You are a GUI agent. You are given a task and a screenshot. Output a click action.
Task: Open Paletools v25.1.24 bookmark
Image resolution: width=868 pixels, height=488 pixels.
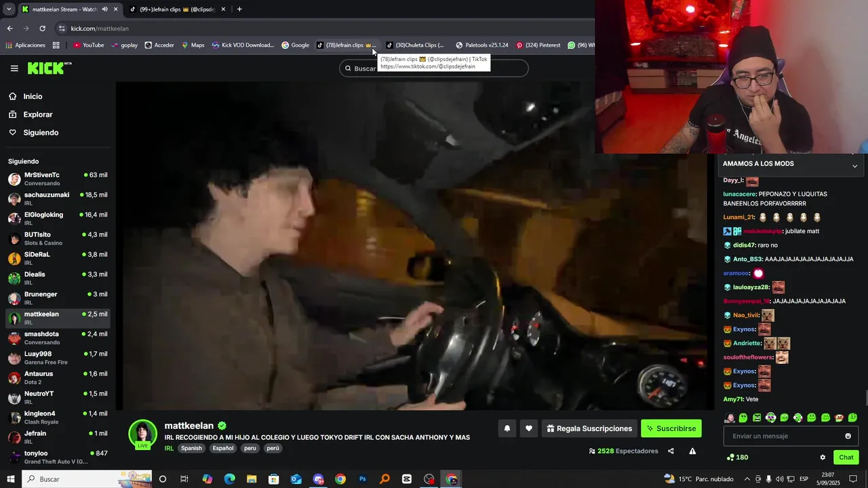tap(481, 45)
